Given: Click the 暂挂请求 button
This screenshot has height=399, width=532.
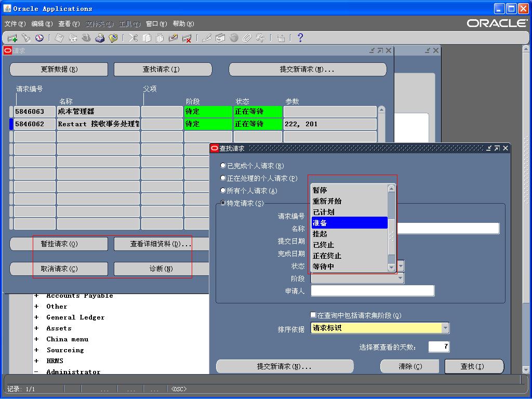Looking at the screenshot, I should pos(59,244).
